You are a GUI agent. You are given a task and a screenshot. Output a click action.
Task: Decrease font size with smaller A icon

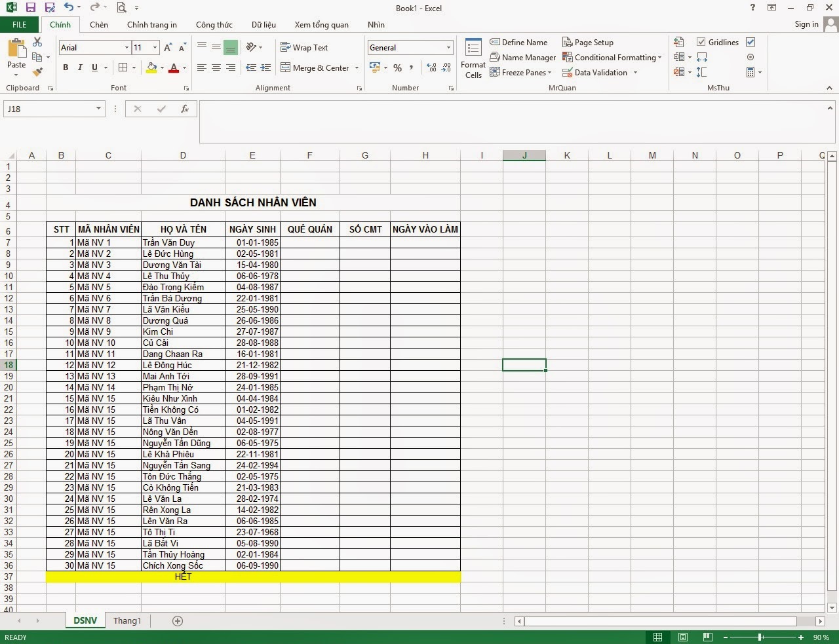pos(182,47)
